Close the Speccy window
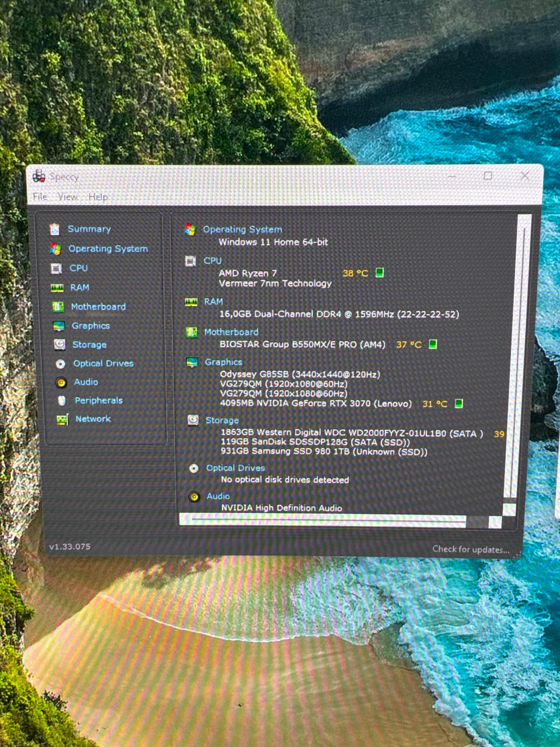The width and height of the screenshot is (560, 747). [x=525, y=175]
